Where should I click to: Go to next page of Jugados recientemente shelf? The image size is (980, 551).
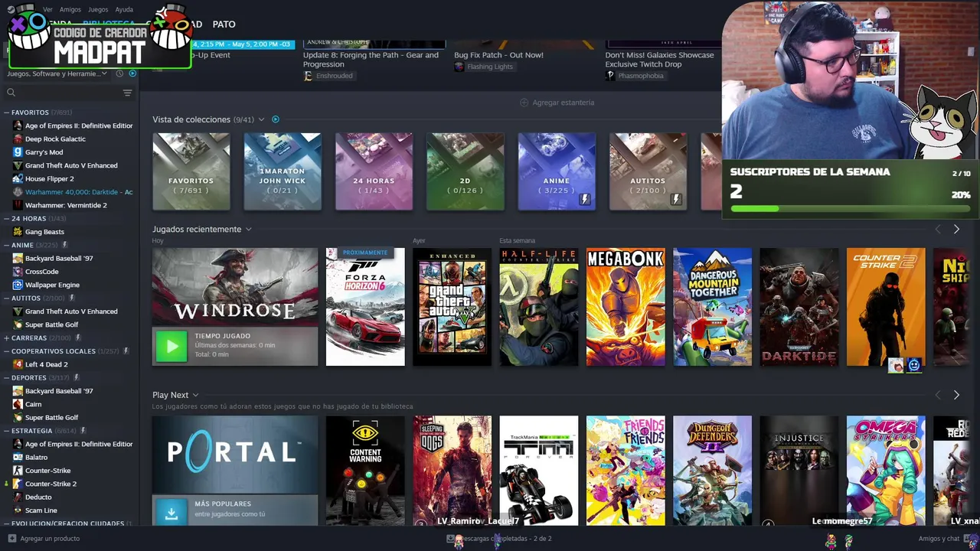tap(956, 230)
